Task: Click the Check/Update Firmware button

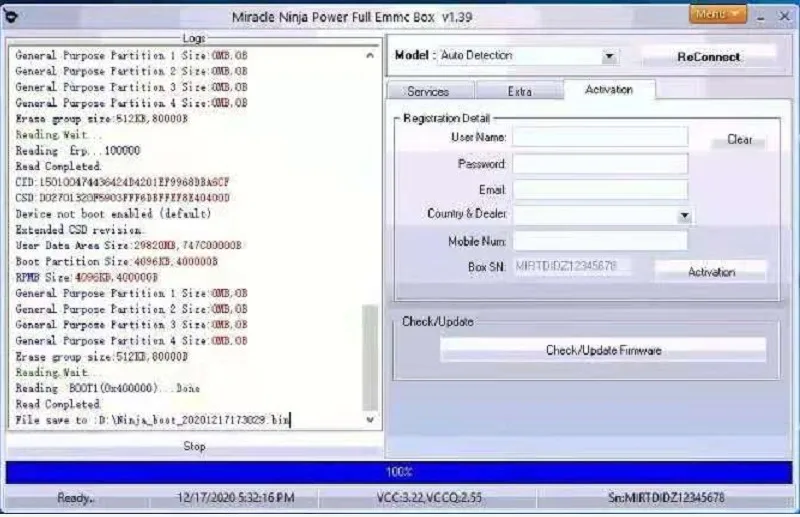Action: click(604, 350)
